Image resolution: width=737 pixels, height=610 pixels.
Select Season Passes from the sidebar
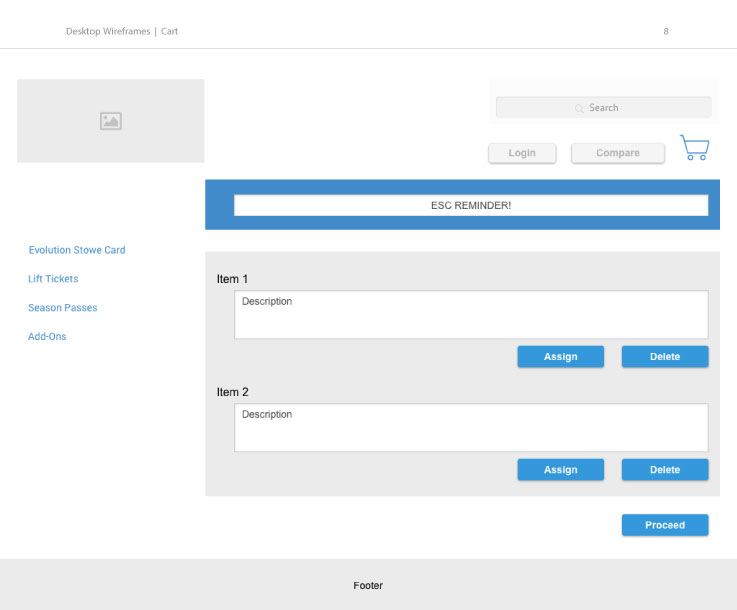63,308
